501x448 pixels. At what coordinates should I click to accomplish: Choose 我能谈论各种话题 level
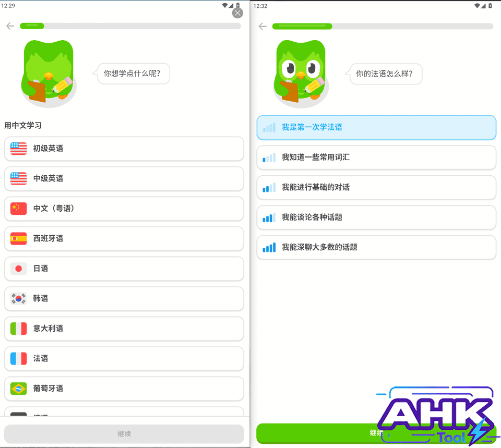376,217
